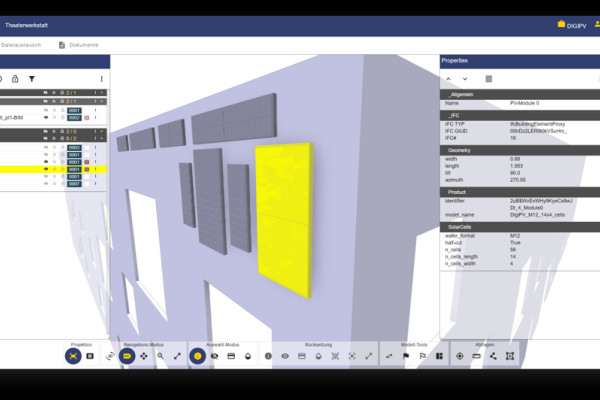Select the square orthographic icon under Projektion

[90, 356]
